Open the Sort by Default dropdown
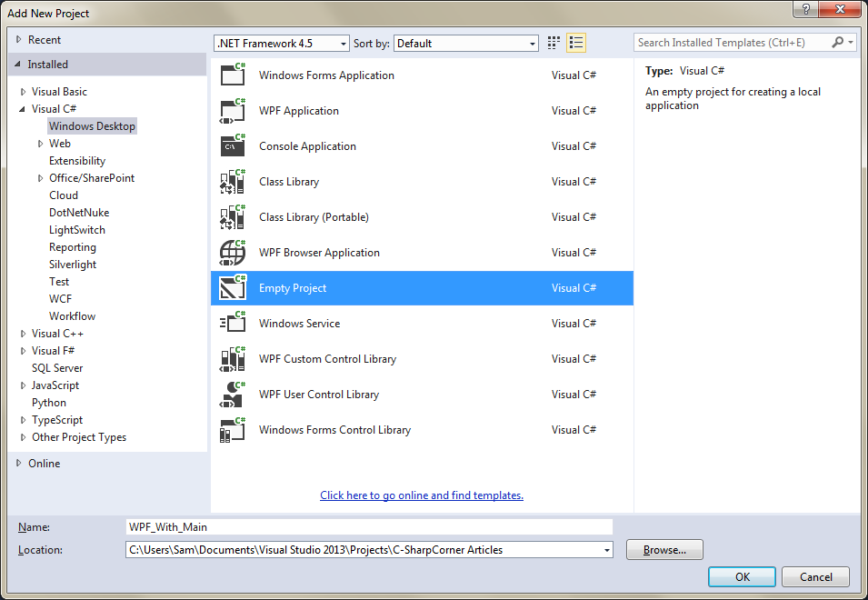868x600 pixels. pyautogui.click(x=532, y=44)
